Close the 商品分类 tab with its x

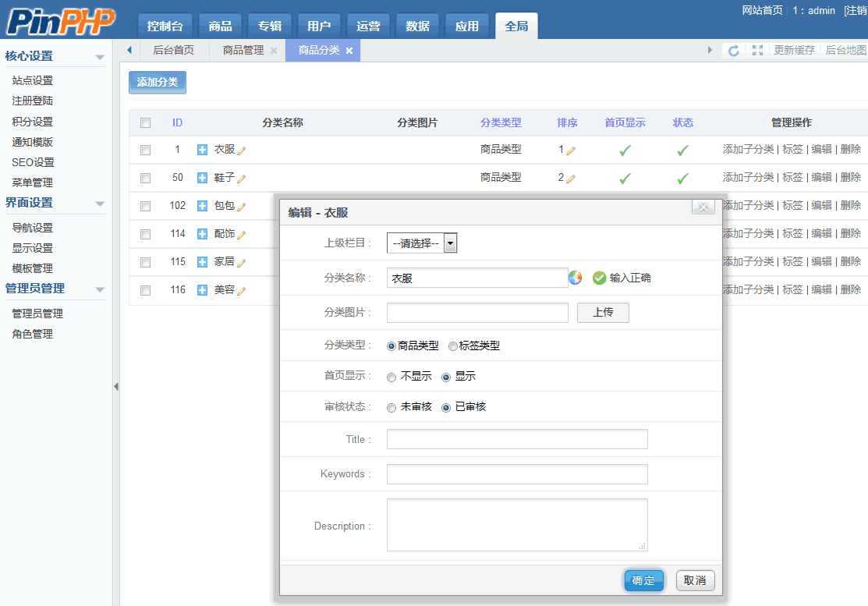[x=349, y=51]
